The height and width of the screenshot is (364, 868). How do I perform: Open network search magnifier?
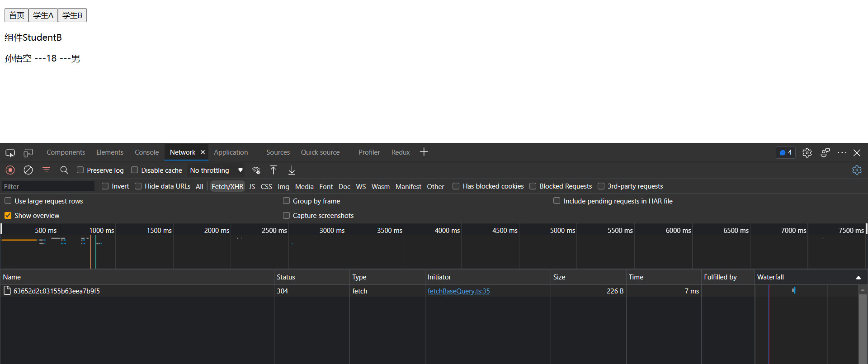click(x=64, y=170)
